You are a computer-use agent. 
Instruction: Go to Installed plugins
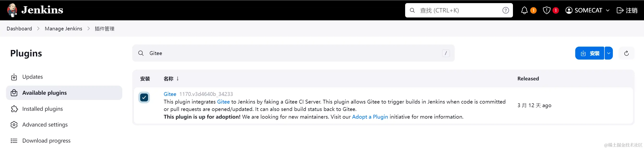42,109
